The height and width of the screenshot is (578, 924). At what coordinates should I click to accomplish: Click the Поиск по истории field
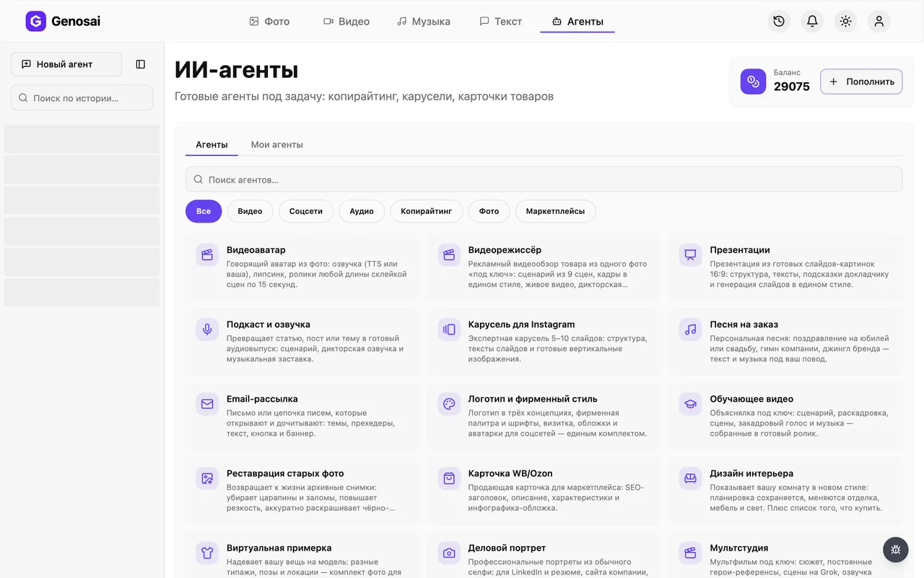coord(82,98)
